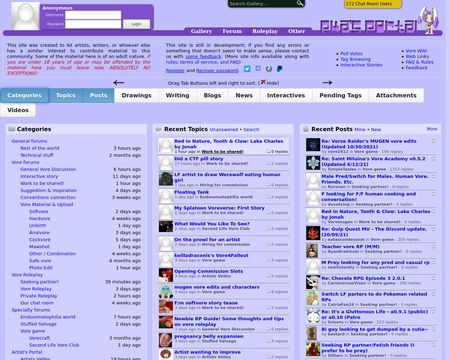Click New next to Recent Posts

click(376, 129)
